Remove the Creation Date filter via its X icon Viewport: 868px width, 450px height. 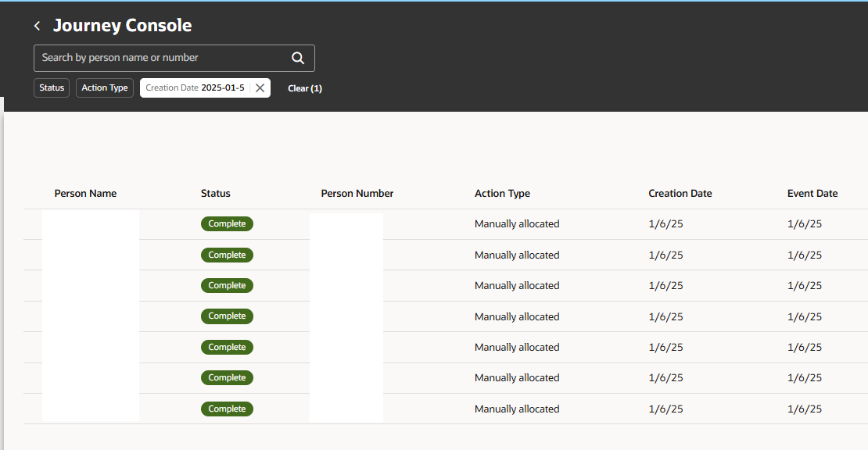click(x=260, y=87)
